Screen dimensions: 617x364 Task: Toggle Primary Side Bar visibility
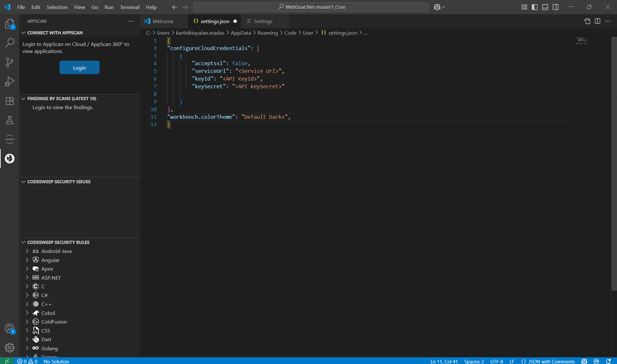535,7
